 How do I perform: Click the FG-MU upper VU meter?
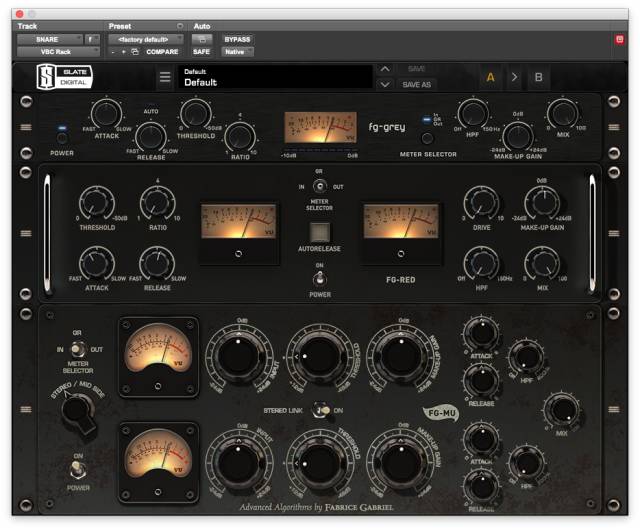click(158, 348)
